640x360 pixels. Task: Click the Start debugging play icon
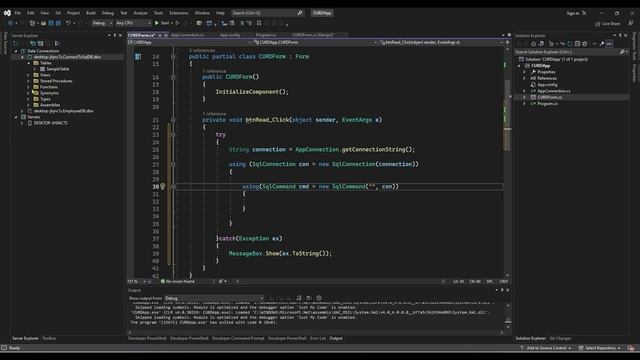coord(157,23)
